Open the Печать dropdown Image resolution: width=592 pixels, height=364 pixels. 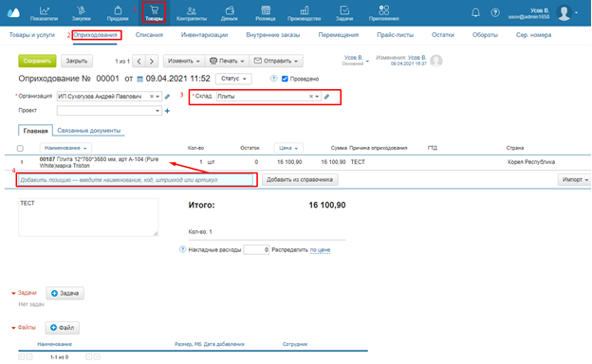227,61
